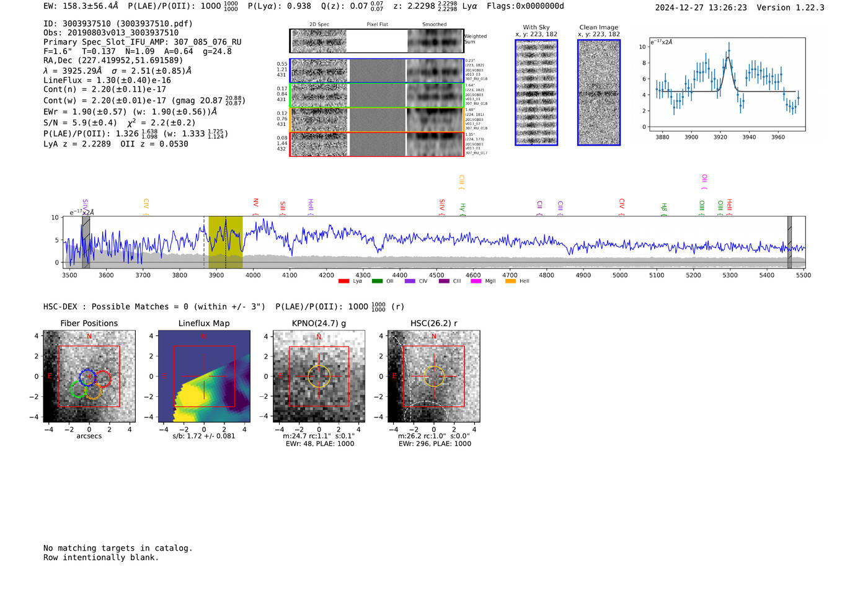
Task: Click the LineFlux = 1.30(±0.40)e-16 text
Action: (x=107, y=80)
